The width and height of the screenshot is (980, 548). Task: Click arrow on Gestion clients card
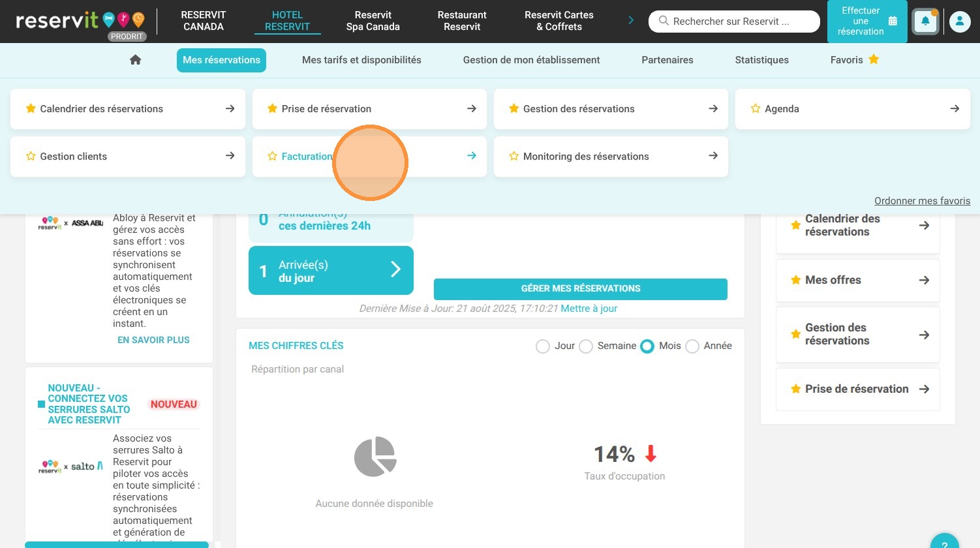tap(230, 155)
